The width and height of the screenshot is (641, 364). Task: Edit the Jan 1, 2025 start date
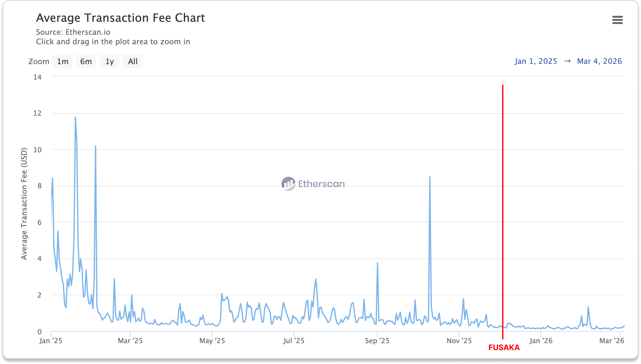tap(536, 61)
